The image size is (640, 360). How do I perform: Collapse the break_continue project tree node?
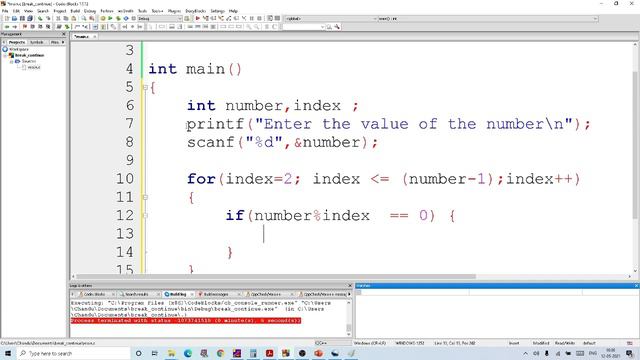coord(5,55)
